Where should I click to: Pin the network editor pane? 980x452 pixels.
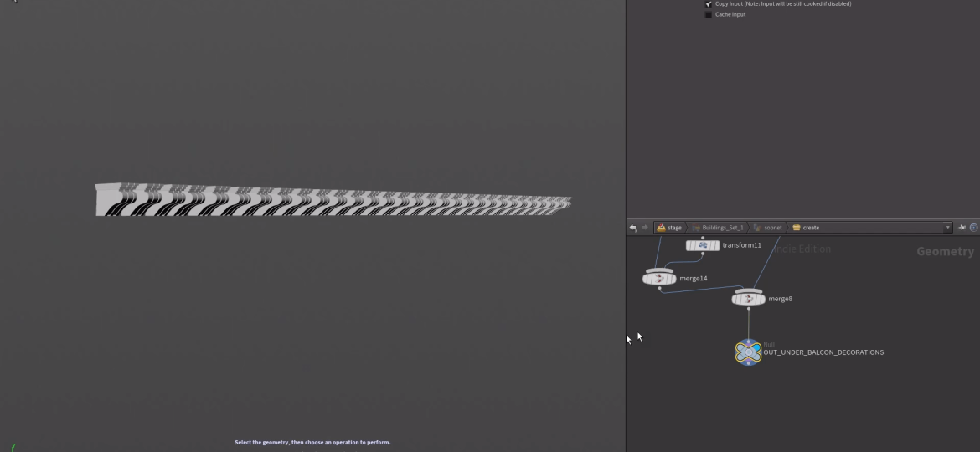click(962, 228)
